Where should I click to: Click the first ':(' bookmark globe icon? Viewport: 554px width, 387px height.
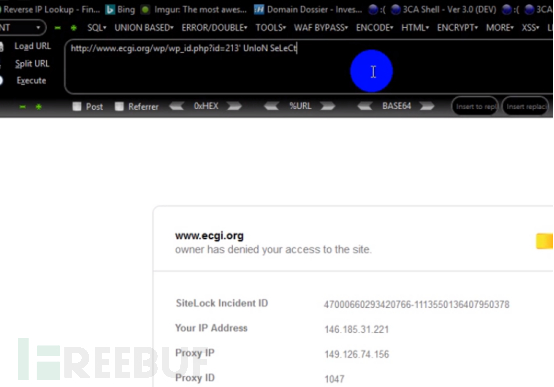[373, 10]
